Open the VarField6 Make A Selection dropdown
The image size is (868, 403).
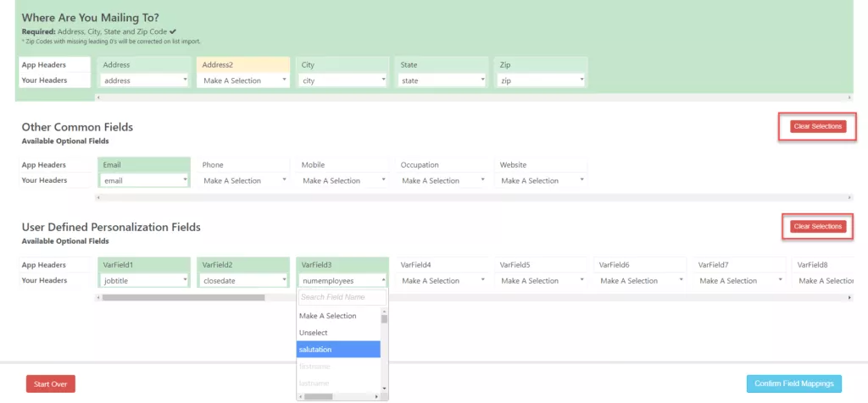[640, 280]
